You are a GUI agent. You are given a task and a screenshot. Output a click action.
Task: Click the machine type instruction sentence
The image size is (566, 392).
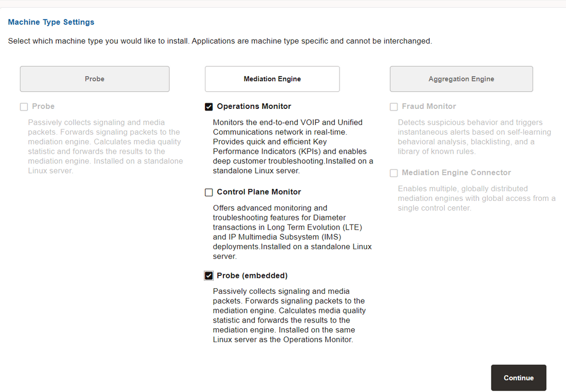point(220,41)
